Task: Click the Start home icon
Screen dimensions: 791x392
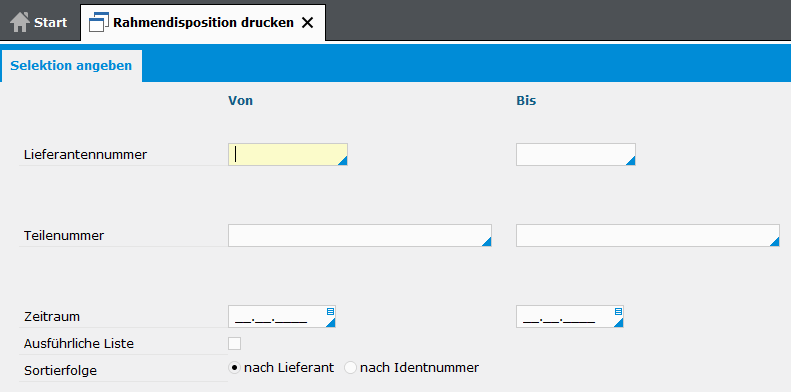Action: (x=20, y=22)
